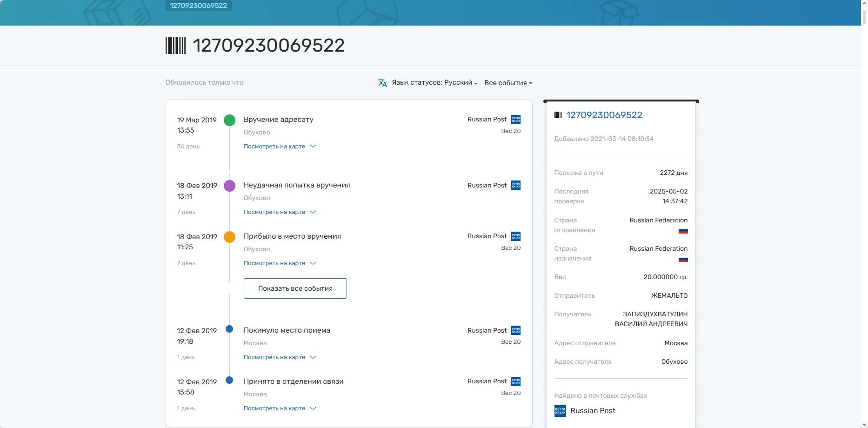This screenshot has height=428, width=868.
Task: Click the Russian flag under origin country
Action: [683, 231]
